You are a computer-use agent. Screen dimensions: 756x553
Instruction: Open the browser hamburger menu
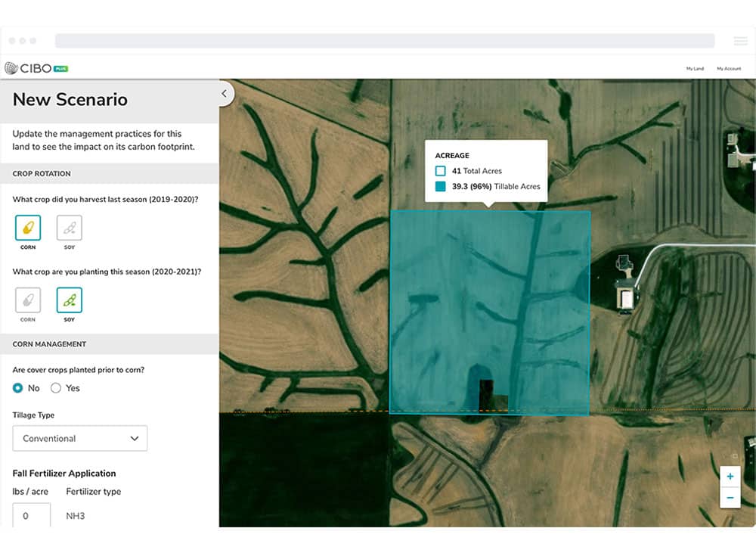(741, 41)
